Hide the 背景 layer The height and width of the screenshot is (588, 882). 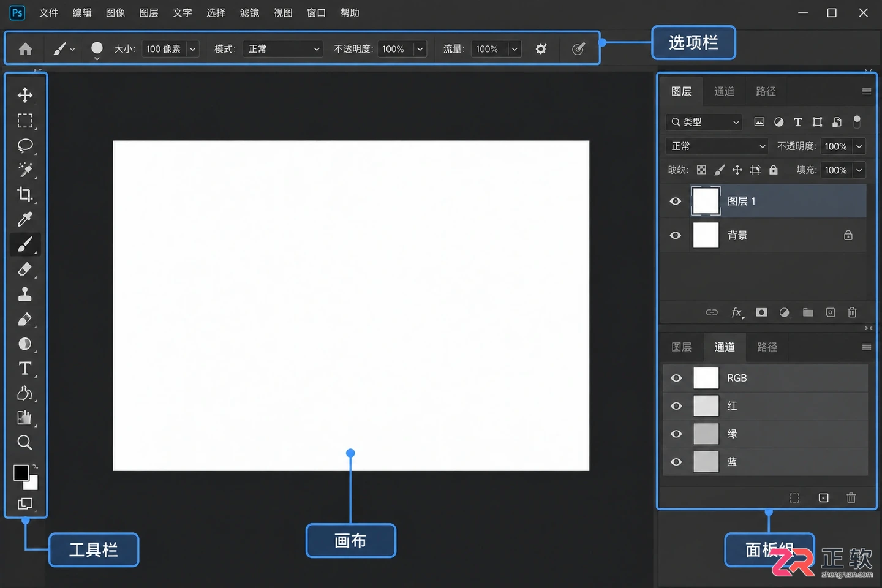tap(676, 235)
